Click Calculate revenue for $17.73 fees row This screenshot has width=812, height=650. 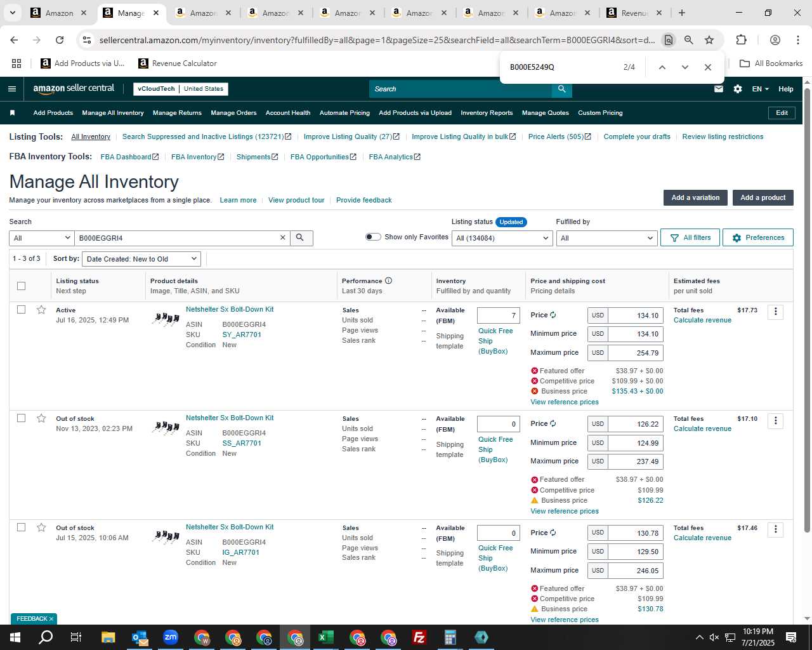pos(702,320)
